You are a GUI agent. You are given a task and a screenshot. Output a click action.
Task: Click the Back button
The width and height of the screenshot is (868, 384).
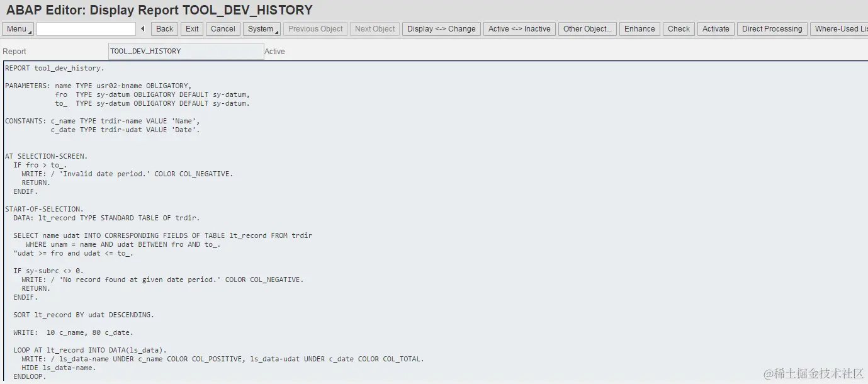click(x=164, y=29)
